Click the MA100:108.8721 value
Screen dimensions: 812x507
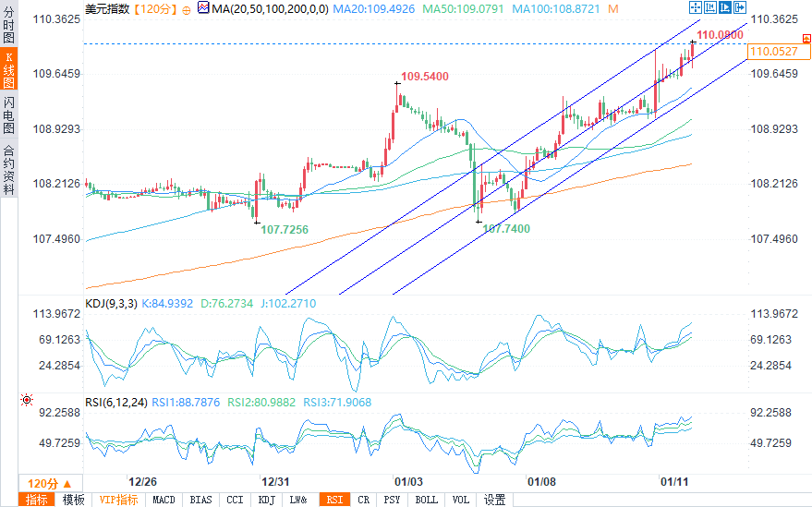pos(556,9)
